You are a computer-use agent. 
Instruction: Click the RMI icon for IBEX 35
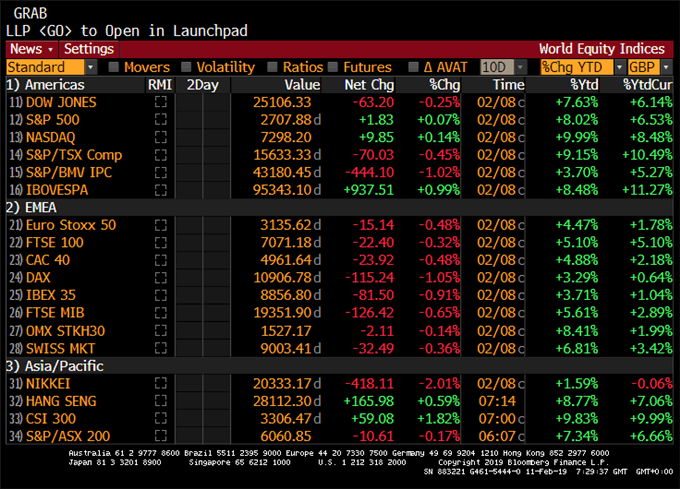coord(160,295)
